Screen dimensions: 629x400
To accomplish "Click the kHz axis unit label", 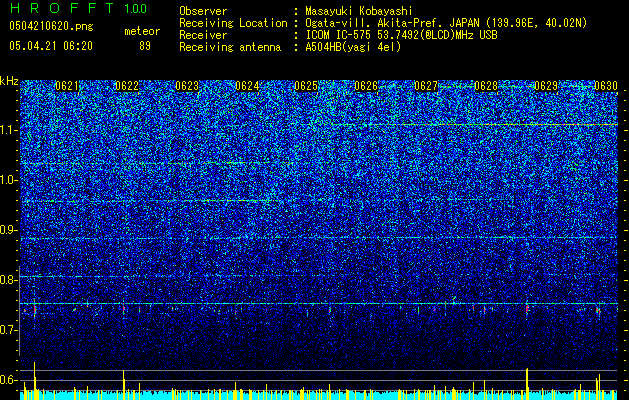I will [x=9, y=81].
